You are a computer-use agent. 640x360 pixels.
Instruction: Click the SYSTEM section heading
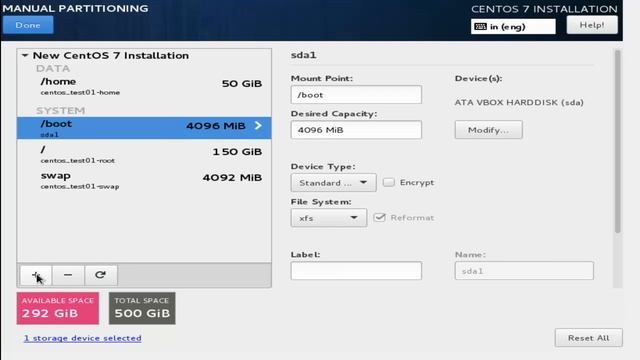tap(60, 111)
